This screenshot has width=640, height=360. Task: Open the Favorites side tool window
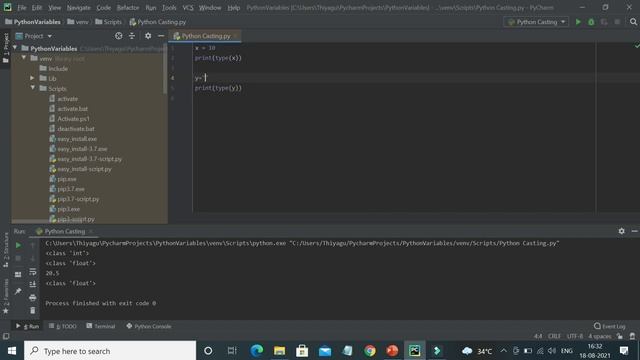[6, 296]
